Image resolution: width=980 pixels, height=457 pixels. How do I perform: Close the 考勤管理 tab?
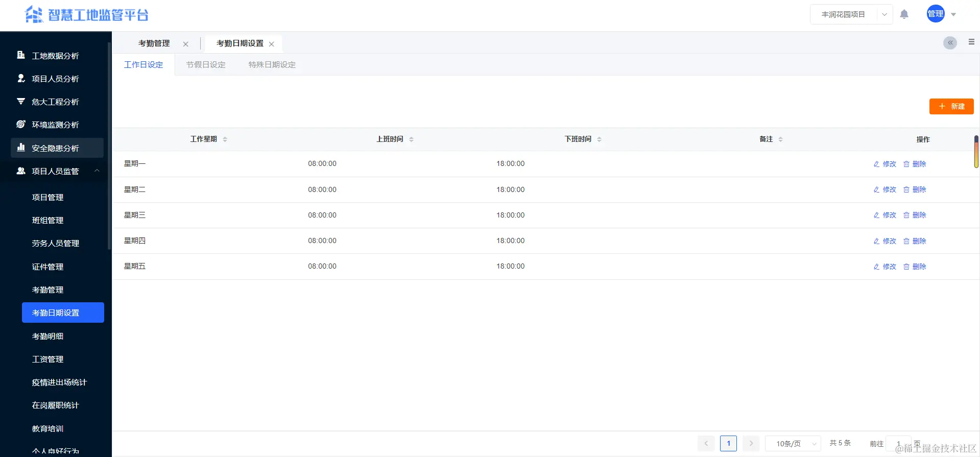pos(185,44)
